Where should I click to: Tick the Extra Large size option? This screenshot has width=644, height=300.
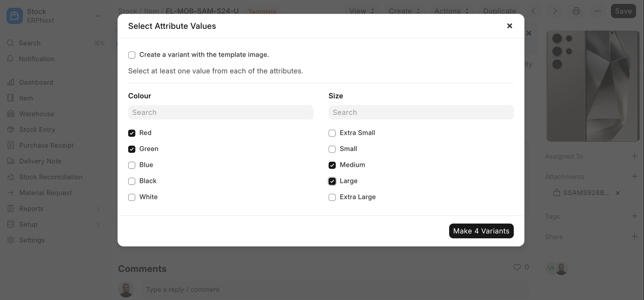point(332,197)
